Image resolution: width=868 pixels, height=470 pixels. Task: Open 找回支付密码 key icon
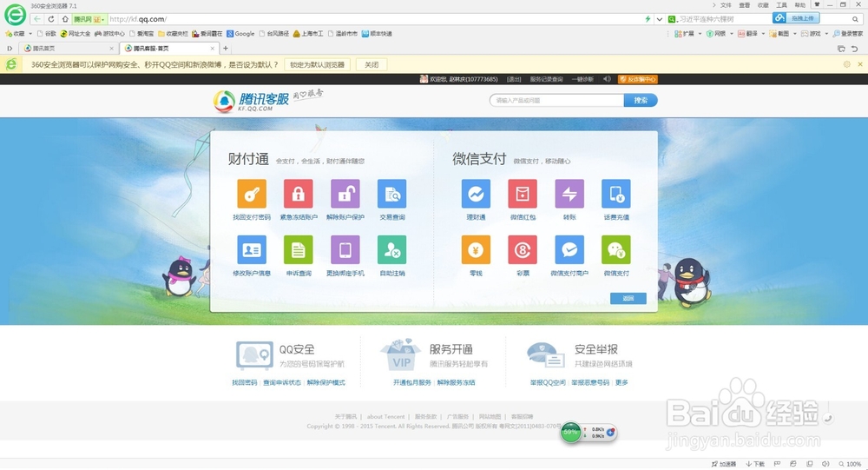252,194
